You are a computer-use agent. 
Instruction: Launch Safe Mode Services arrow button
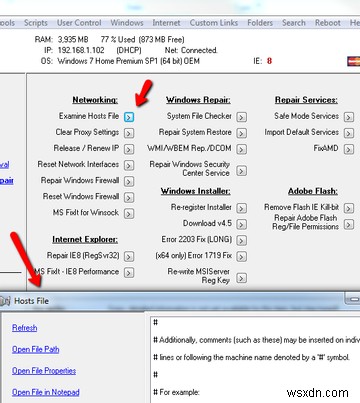click(x=349, y=117)
